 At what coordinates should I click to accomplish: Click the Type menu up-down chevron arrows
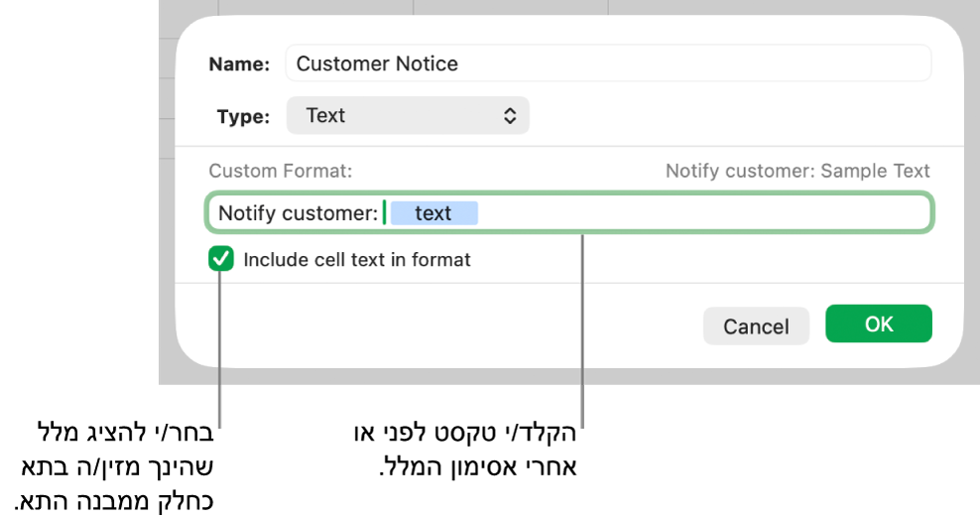pos(509,116)
